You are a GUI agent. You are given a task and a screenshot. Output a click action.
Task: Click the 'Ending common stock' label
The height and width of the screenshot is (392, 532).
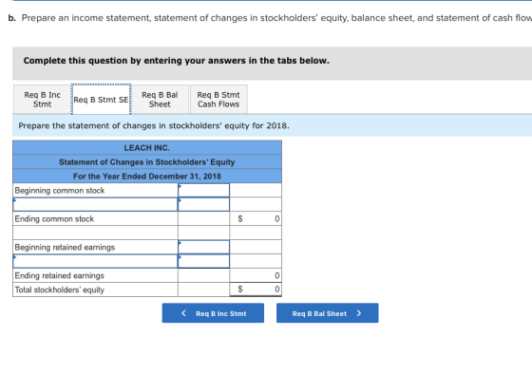click(x=54, y=219)
